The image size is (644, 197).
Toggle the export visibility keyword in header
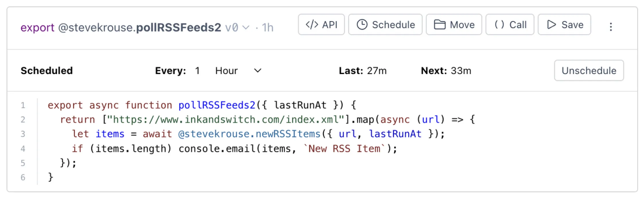pyautogui.click(x=37, y=27)
